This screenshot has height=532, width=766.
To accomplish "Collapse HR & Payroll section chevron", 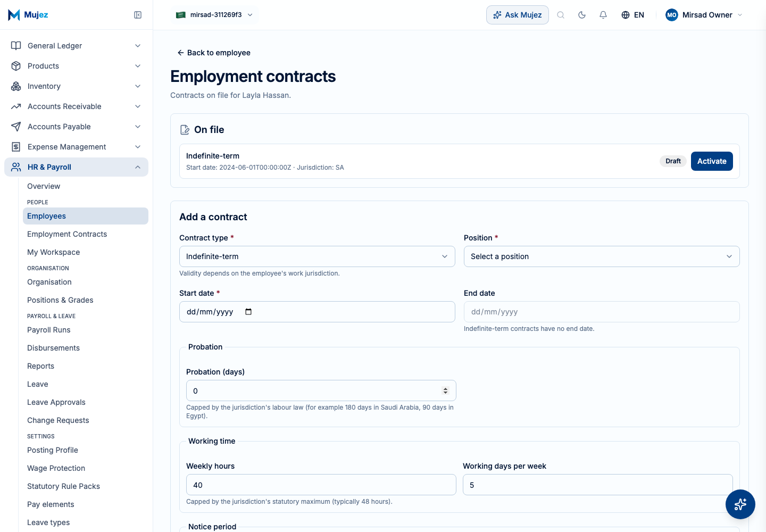I will click(x=138, y=167).
